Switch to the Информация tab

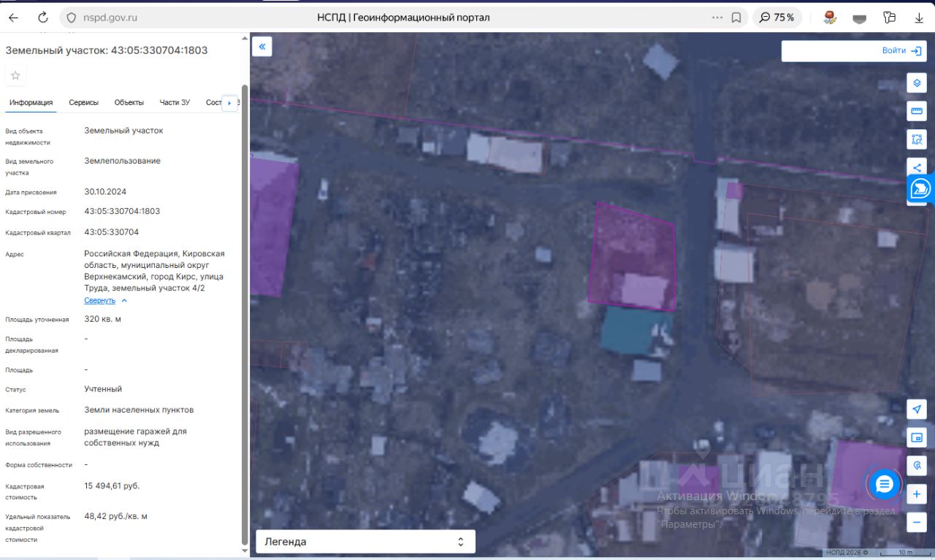tap(31, 103)
